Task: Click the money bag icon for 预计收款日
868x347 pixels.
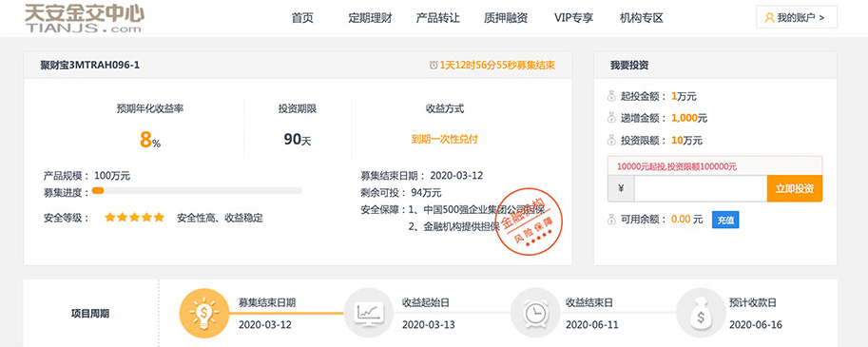Action: [x=701, y=313]
